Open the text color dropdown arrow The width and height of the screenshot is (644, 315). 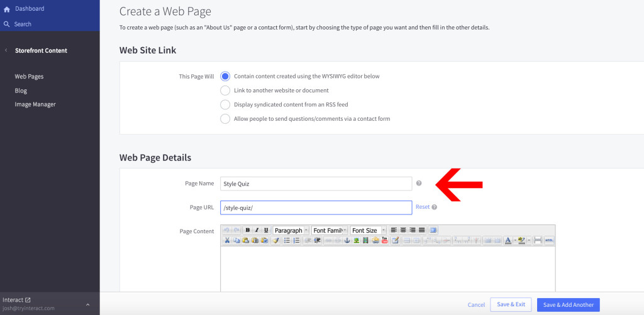pos(515,241)
